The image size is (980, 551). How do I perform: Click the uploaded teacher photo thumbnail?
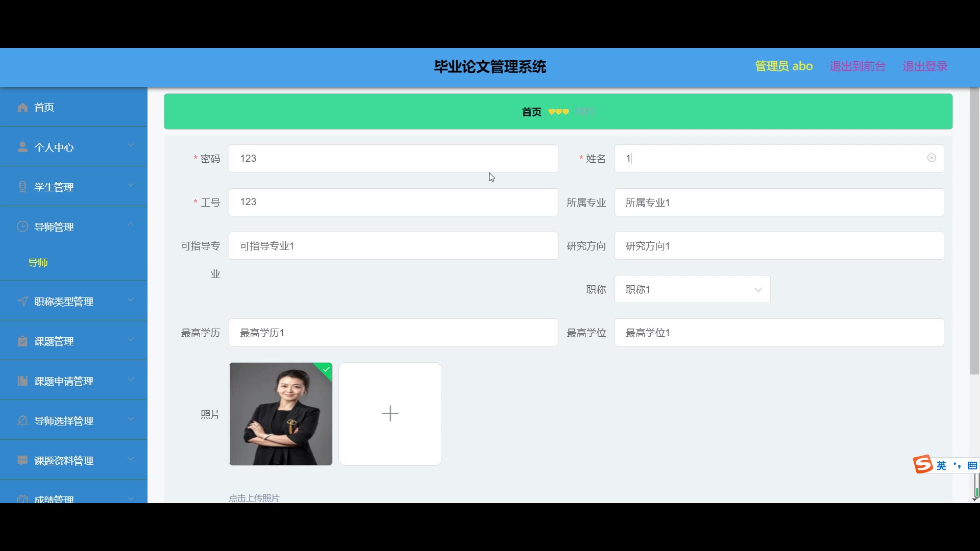click(x=280, y=414)
